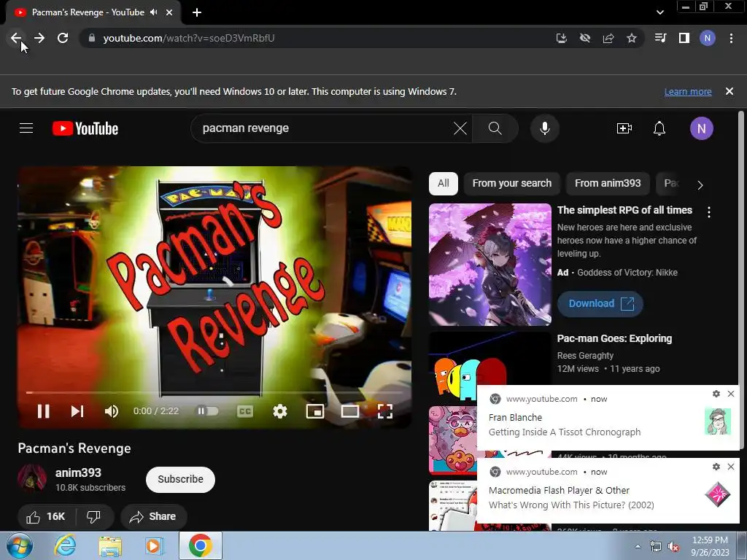Image resolution: width=747 pixels, height=560 pixels.
Task: Enter full screen mode
Action: tap(385, 411)
